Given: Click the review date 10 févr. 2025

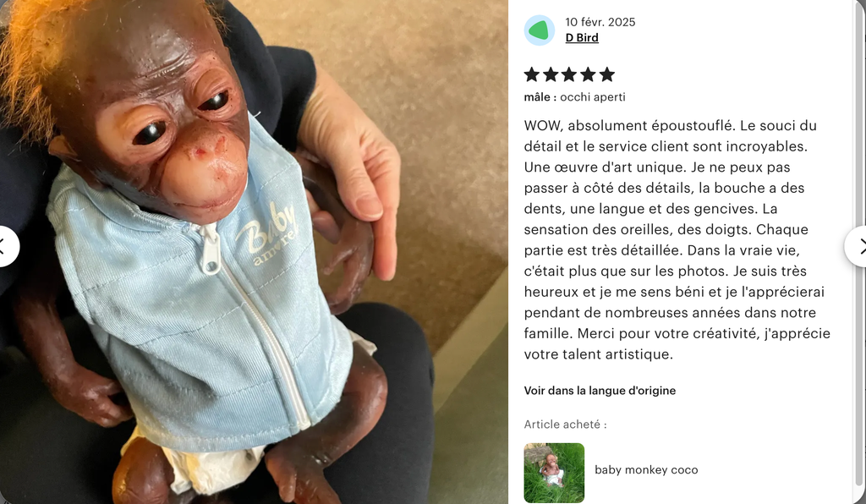Looking at the screenshot, I should 600,22.
